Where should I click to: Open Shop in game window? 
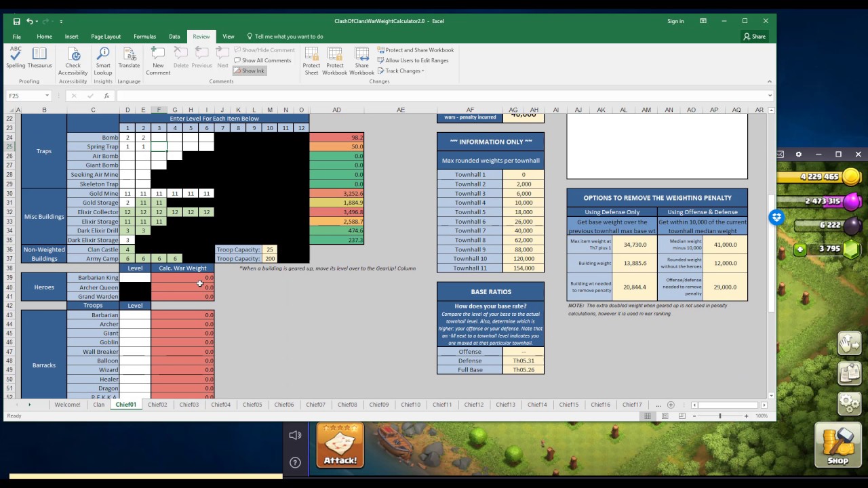click(837, 446)
